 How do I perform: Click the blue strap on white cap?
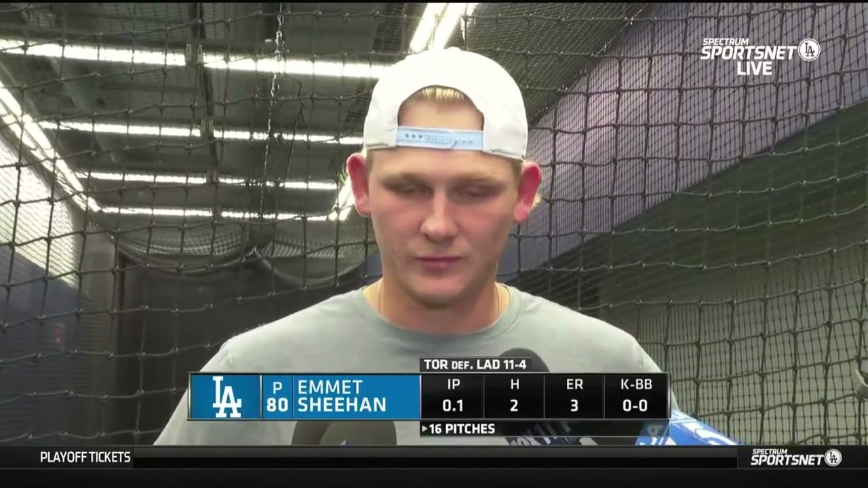pyautogui.click(x=439, y=138)
